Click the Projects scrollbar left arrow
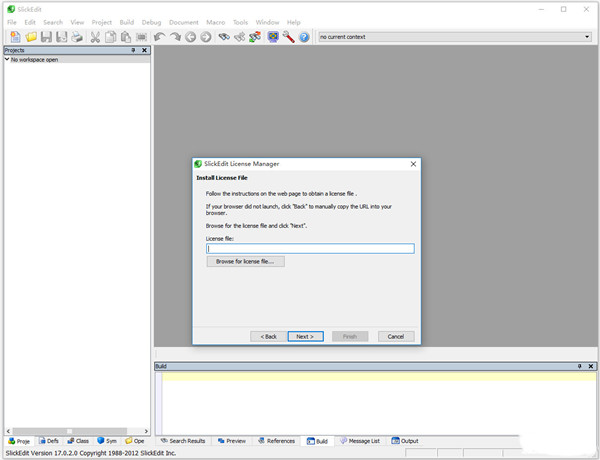Screen dimensions: 600x460 point(8,431)
